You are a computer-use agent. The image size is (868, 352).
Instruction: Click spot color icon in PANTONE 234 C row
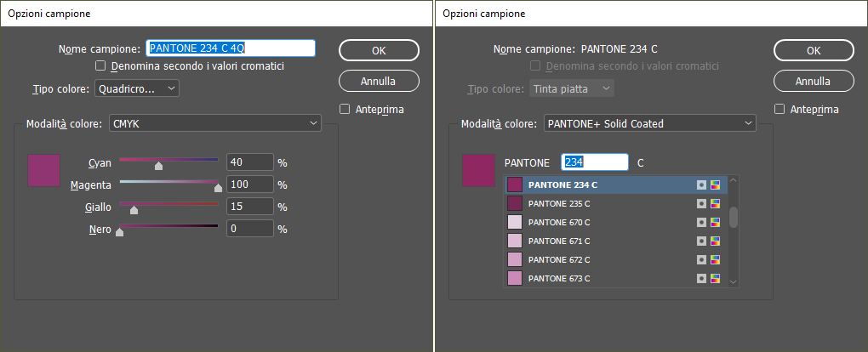(x=701, y=185)
